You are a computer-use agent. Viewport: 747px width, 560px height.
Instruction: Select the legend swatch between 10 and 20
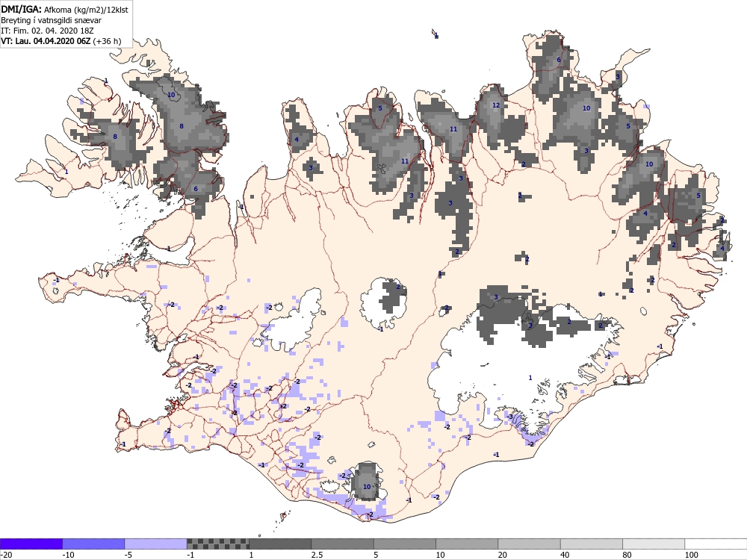(467, 544)
